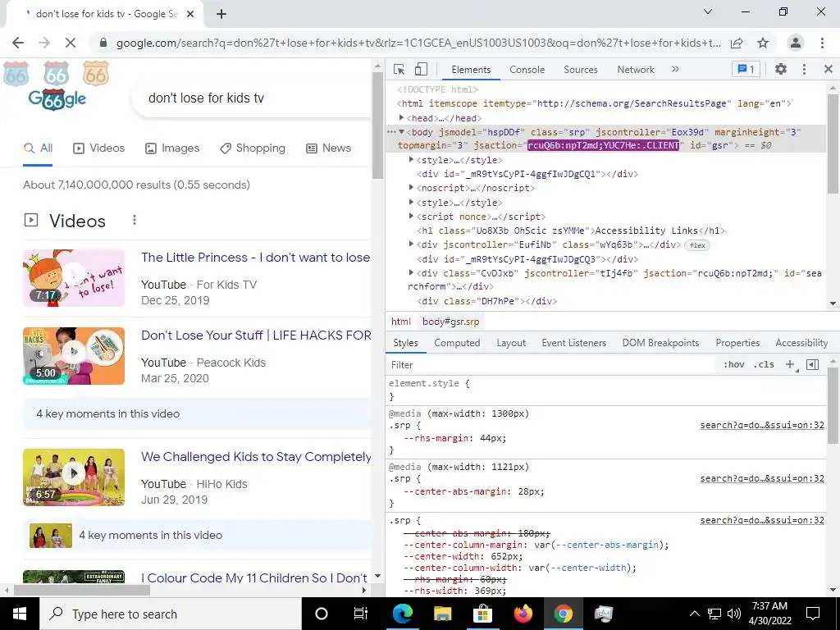The height and width of the screenshot is (630, 840).
Task: Bookmark this page with star
Action: (763, 43)
